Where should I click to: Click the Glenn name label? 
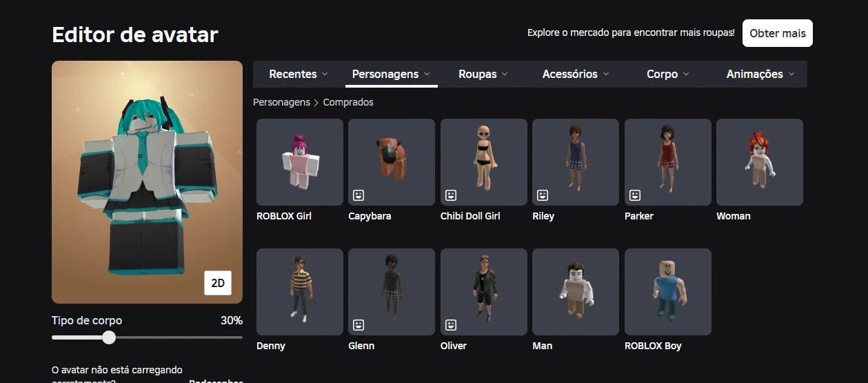[361, 346]
